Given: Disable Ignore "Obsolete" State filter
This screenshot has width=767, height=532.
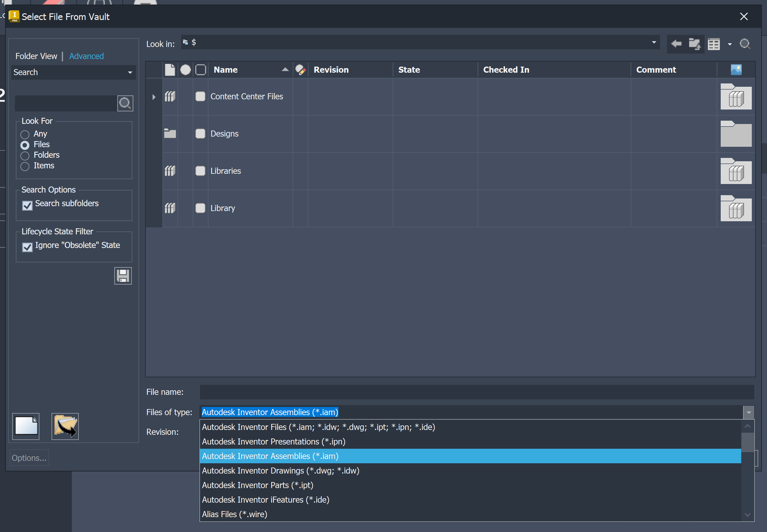Looking at the screenshot, I should pos(27,247).
